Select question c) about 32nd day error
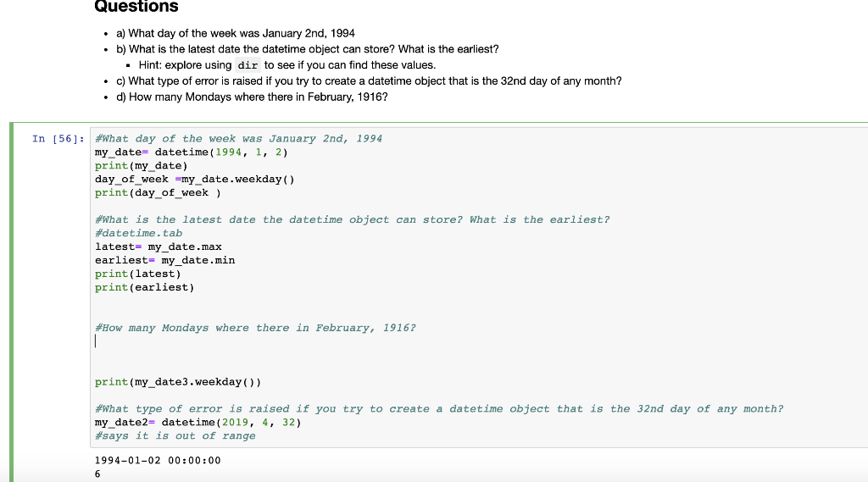Screen dimensions: 868x482 tap(369, 80)
